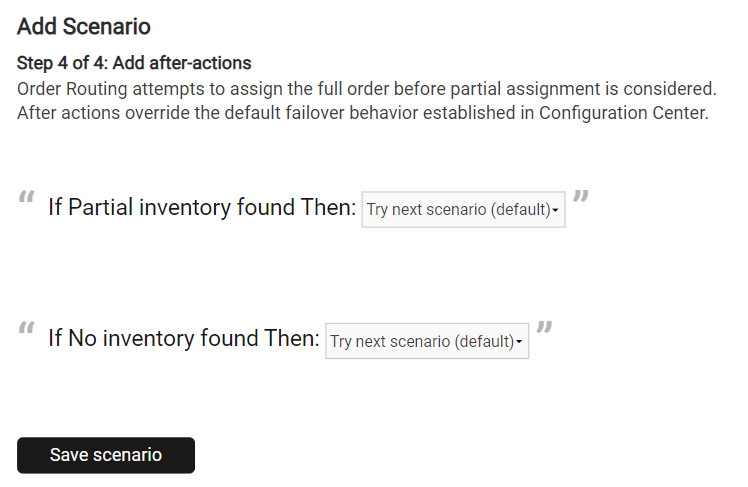Open the No inventory action dropdown
Image resolution: width=748 pixels, height=487 pixels.
point(426,341)
